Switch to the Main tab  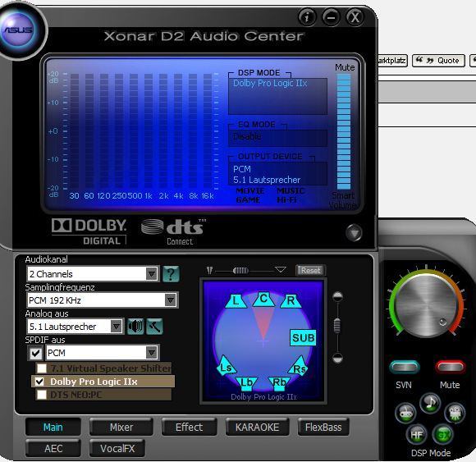53,427
